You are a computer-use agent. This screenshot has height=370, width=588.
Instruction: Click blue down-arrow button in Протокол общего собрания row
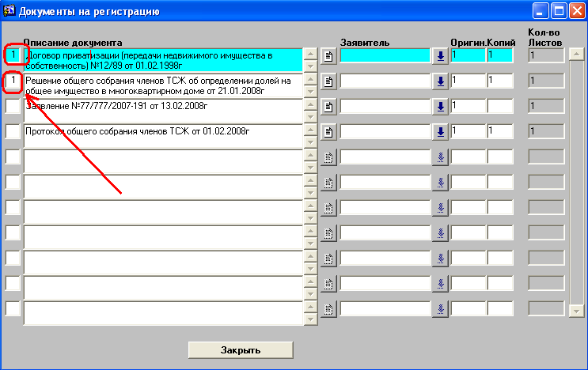pyautogui.click(x=441, y=132)
